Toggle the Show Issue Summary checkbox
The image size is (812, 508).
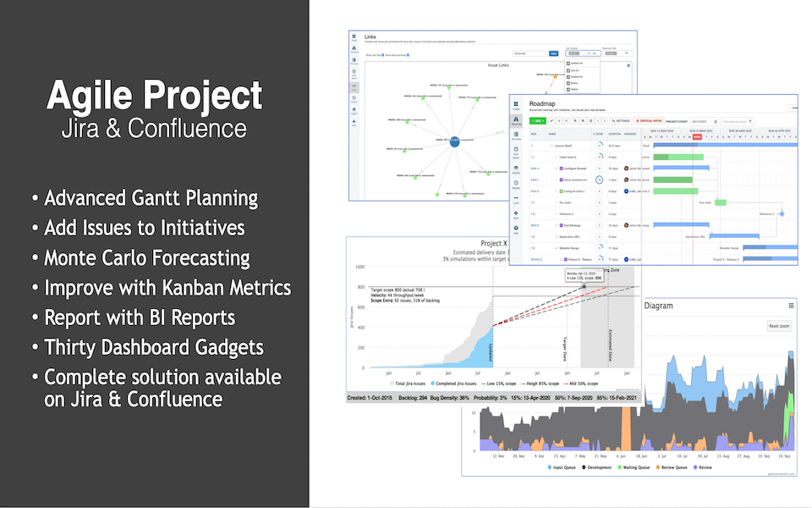coord(408,55)
